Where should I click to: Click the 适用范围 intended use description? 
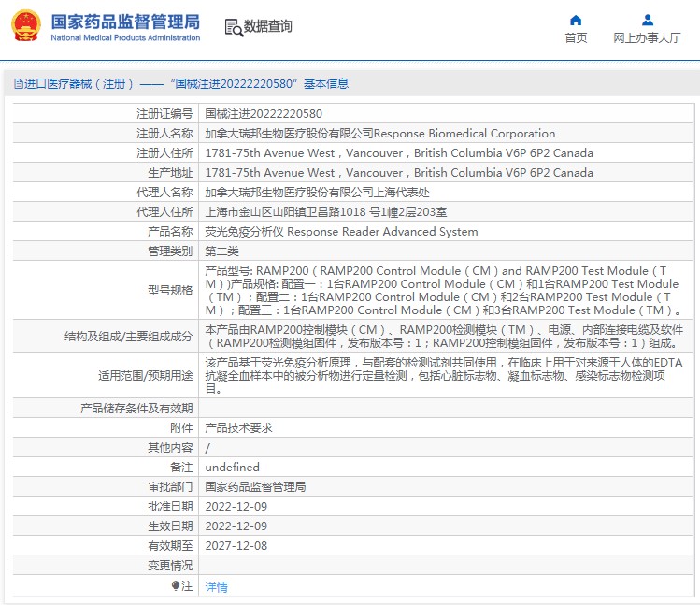(444, 375)
